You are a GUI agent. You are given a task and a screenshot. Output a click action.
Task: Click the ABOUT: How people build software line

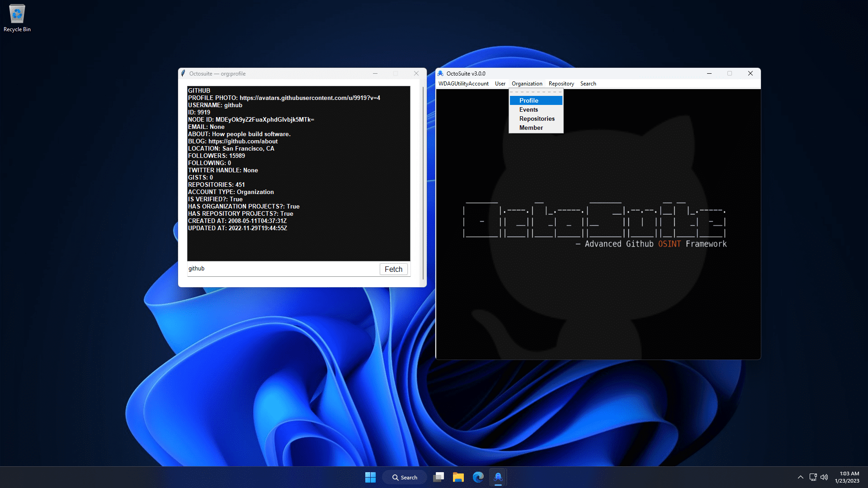click(x=239, y=134)
